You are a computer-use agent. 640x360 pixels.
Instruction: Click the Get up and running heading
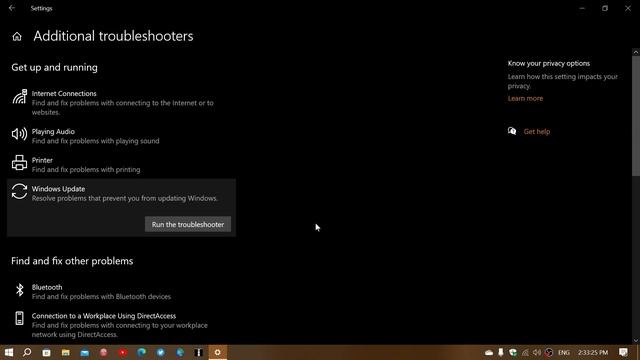click(55, 67)
